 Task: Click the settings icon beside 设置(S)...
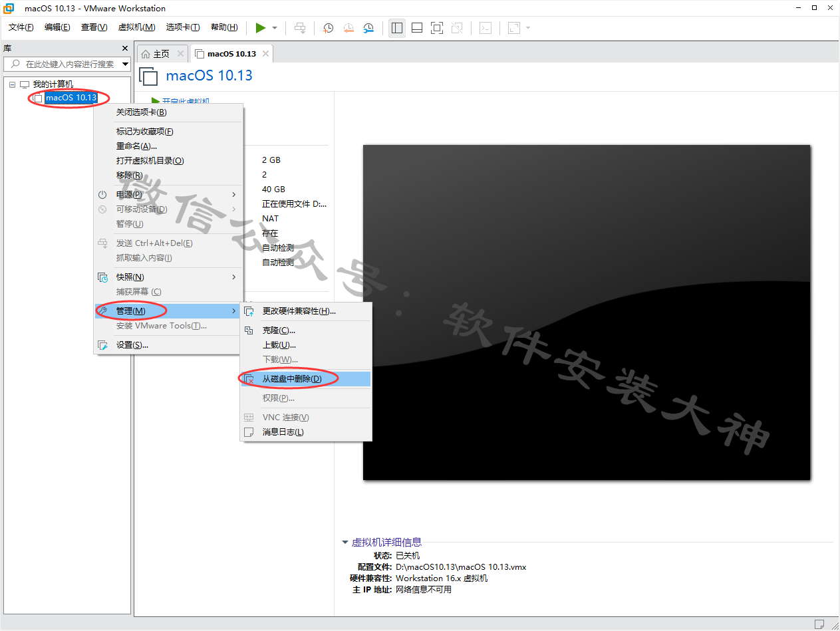coord(102,345)
